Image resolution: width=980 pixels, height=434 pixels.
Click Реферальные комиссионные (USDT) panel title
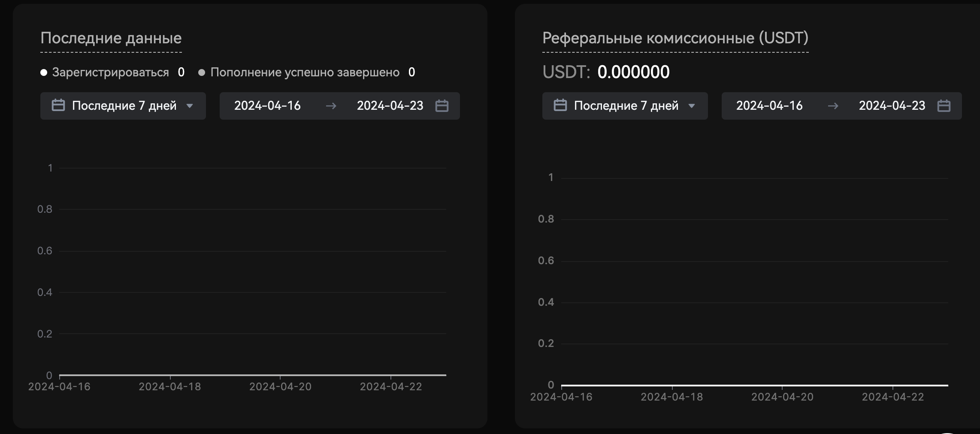pyautogui.click(x=675, y=38)
